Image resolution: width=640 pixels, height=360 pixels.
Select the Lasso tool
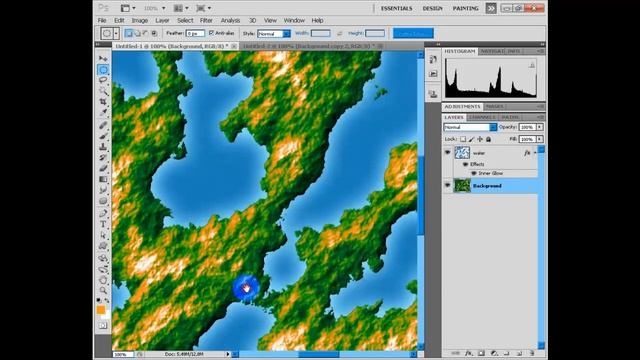click(x=103, y=80)
